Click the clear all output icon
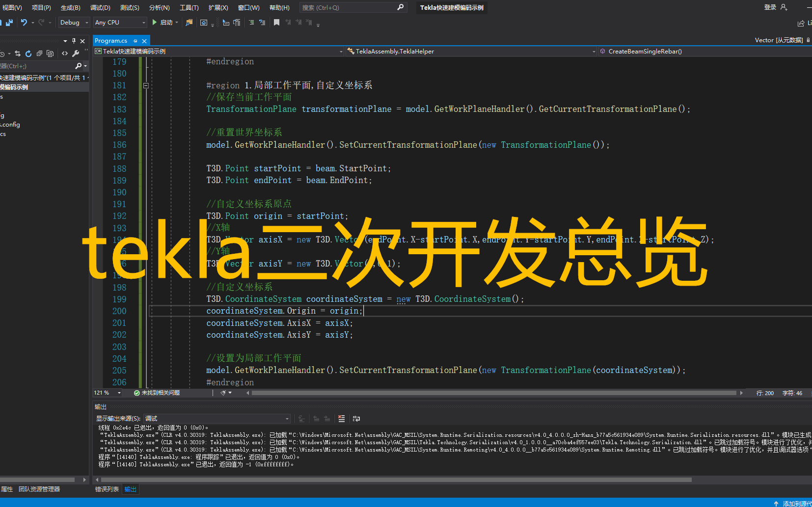 pyautogui.click(x=341, y=419)
